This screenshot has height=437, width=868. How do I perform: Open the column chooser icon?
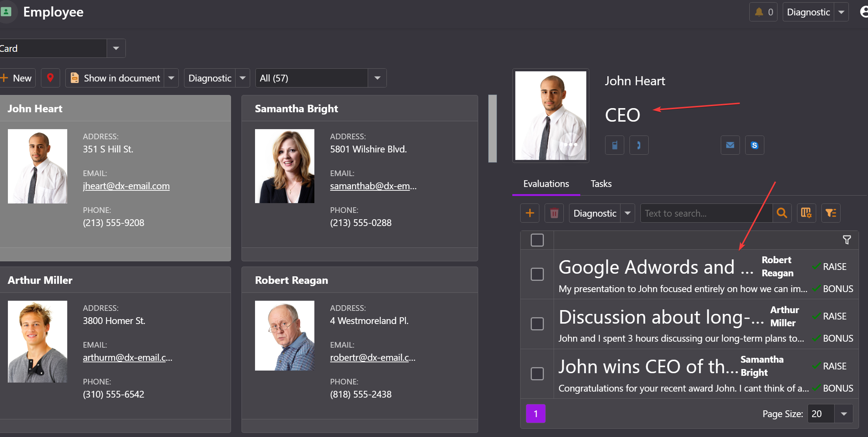point(806,213)
